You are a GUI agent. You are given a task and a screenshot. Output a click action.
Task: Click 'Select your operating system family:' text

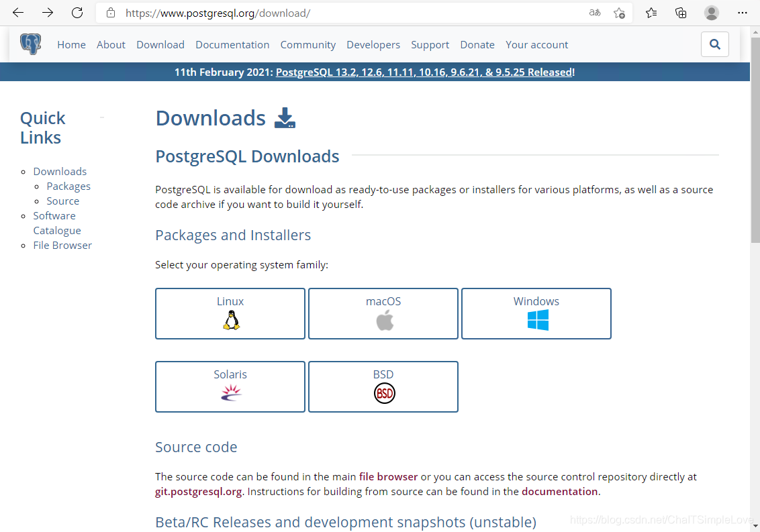pyautogui.click(x=242, y=265)
